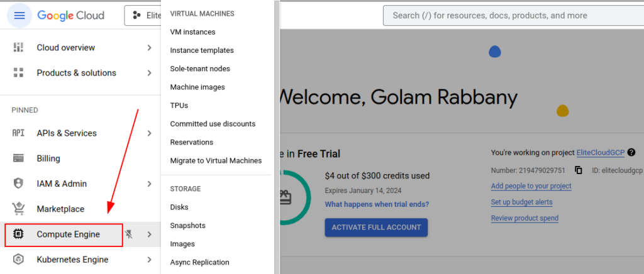Open Snapshots under Storage
Viewport: 644px width, 274px height.
click(x=187, y=226)
